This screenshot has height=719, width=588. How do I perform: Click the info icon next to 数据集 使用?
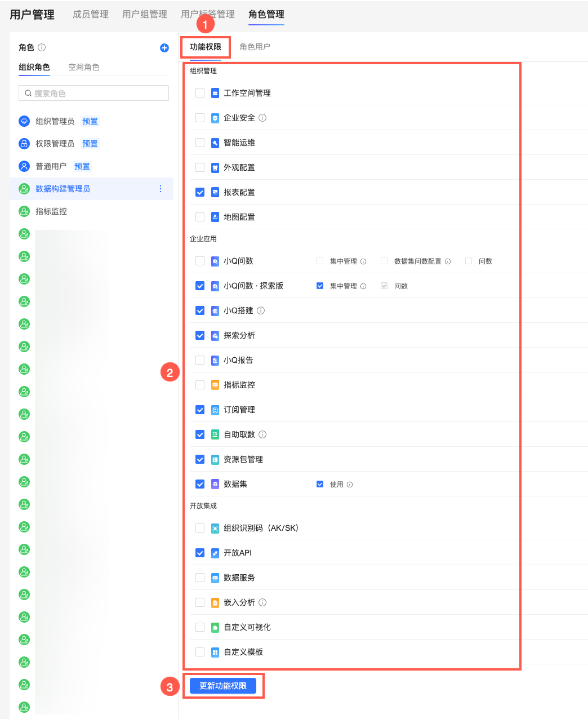click(350, 485)
